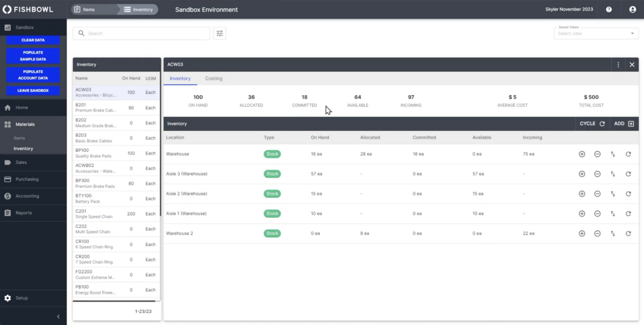
Task: Collapse the Materials section in the sidebar
Action: pos(7,124)
